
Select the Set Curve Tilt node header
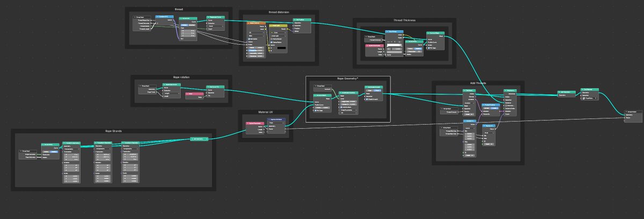point(215,87)
